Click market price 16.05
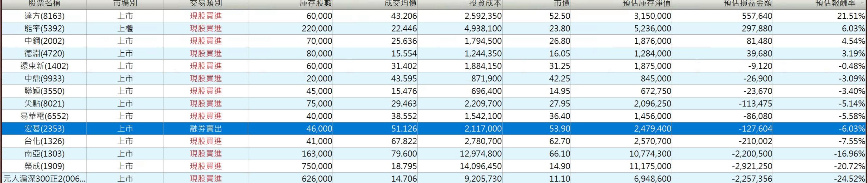868x183 pixels. (560, 53)
